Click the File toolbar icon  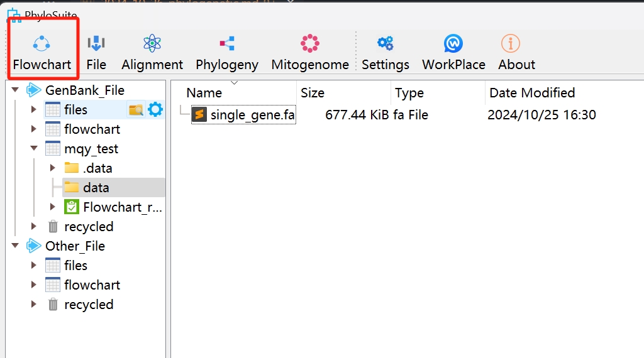click(x=96, y=53)
